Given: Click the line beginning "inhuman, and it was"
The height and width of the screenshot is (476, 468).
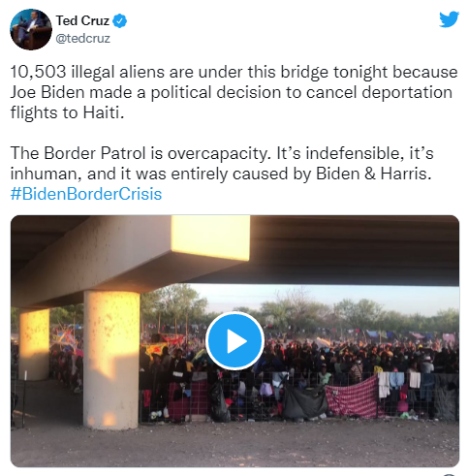Looking at the screenshot, I should [x=221, y=174].
